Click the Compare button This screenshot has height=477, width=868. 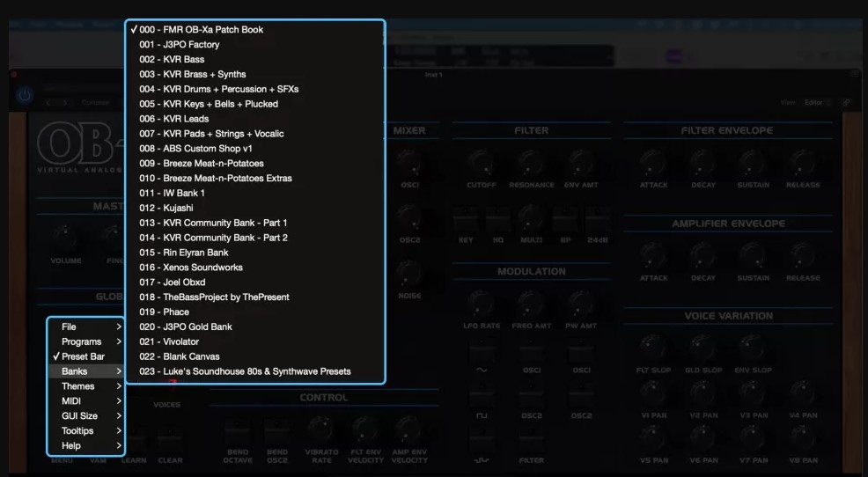click(95, 102)
